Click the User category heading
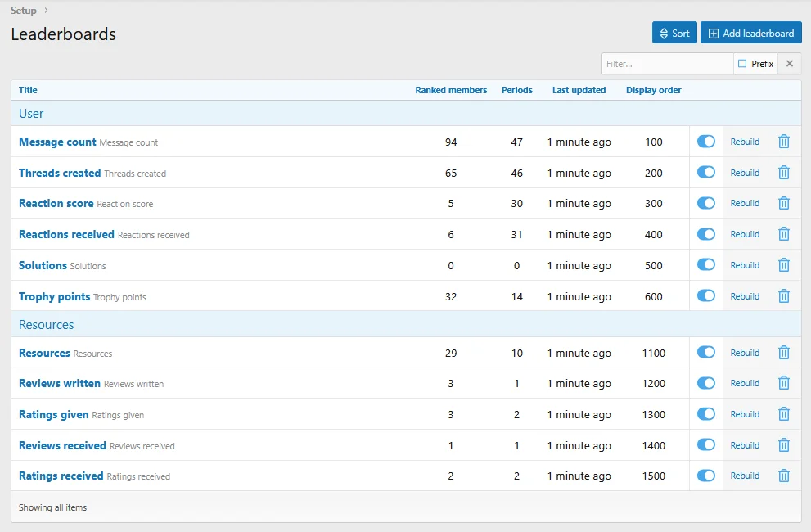The width and height of the screenshot is (811, 532). [31, 113]
